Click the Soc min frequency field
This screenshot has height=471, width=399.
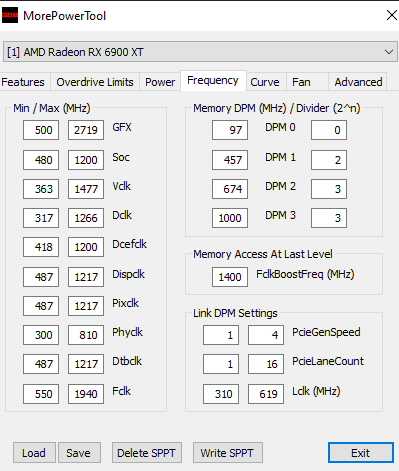[x=41, y=160]
